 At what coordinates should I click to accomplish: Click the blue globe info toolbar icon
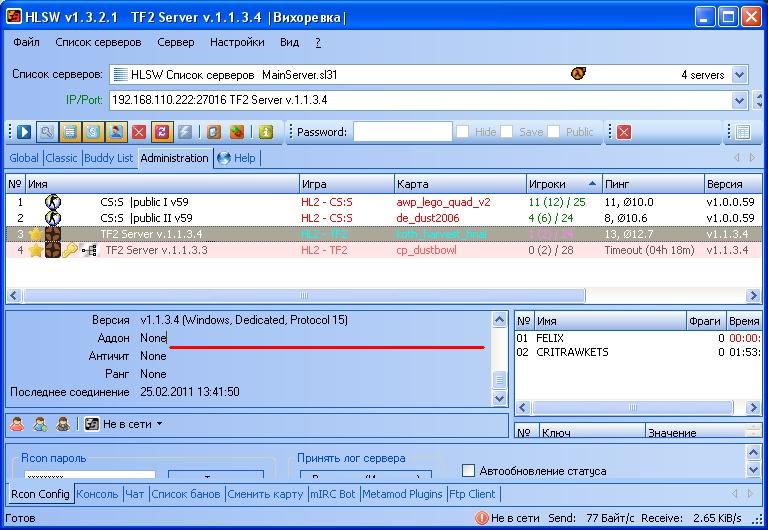coord(93,132)
